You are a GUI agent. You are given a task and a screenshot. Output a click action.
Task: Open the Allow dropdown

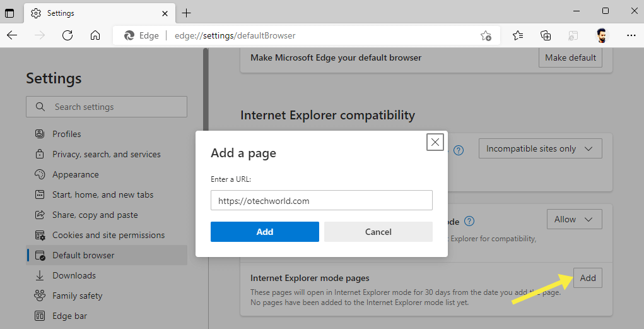574,219
